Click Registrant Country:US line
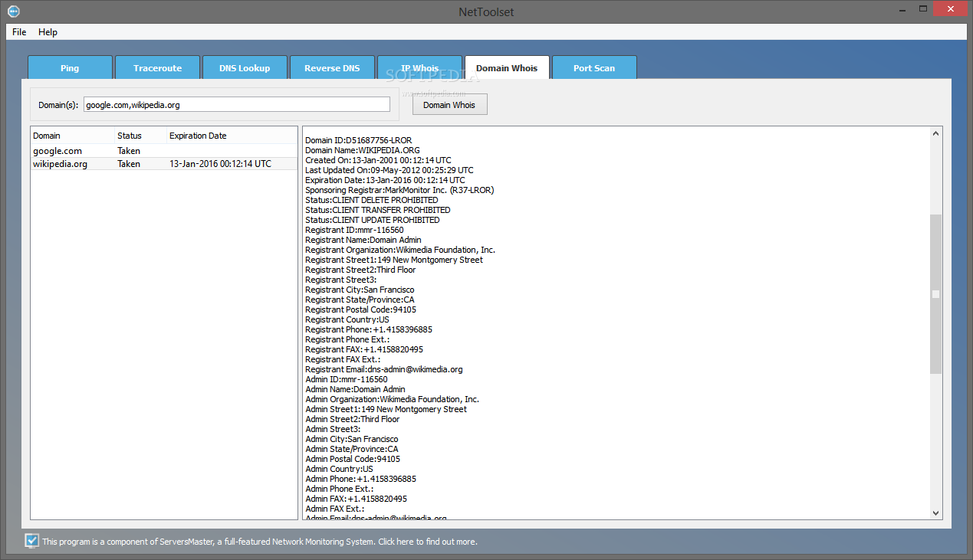973x560 pixels. pyautogui.click(x=347, y=319)
